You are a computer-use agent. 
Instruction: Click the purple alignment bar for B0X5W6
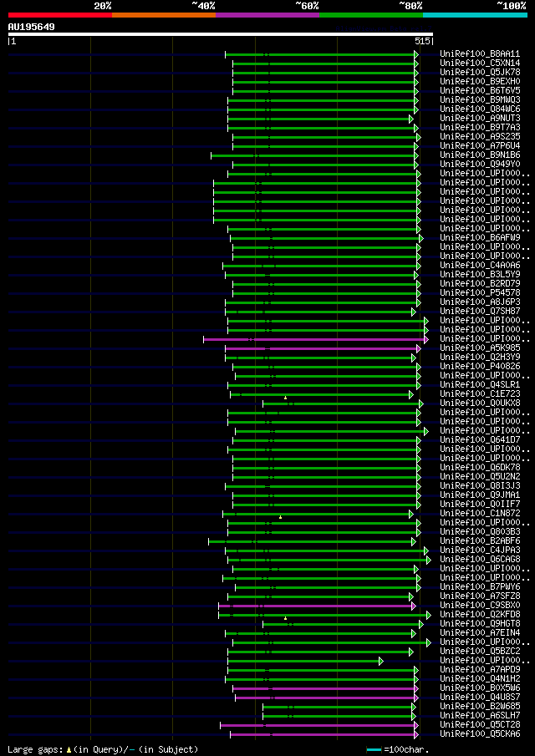coord(324,688)
